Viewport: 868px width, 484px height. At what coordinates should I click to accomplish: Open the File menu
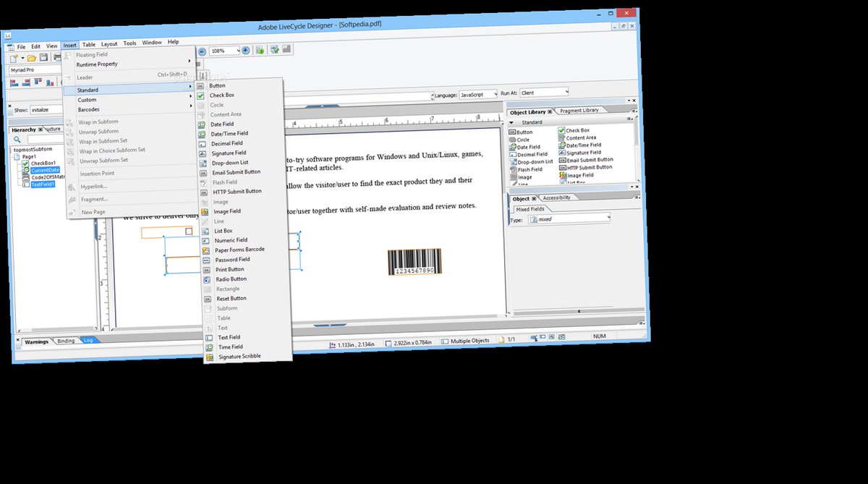click(x=21, y=47)
